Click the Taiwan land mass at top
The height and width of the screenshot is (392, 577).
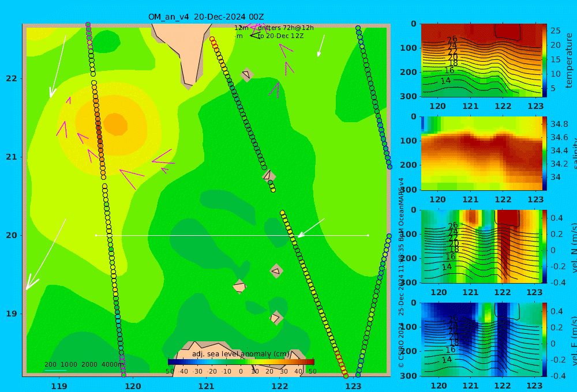pyautogui.click(x=185, y=51)
